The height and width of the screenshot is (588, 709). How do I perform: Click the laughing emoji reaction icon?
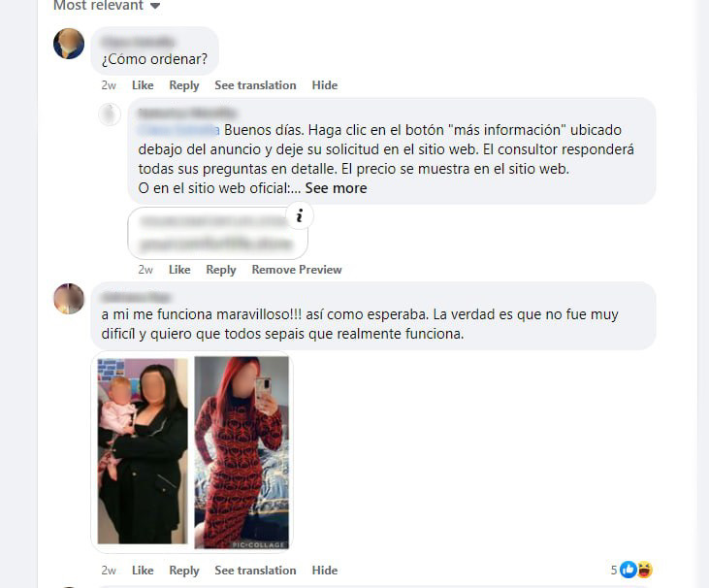click(644, 570)
